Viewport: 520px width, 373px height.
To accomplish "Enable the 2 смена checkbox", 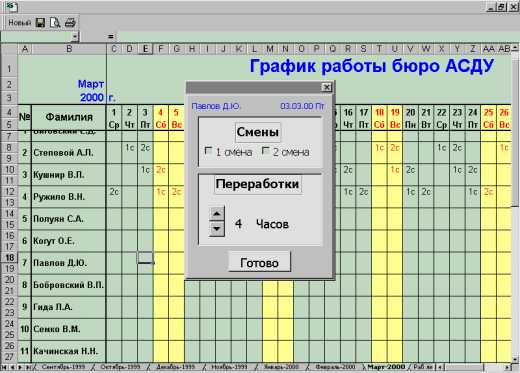I will (266, 151).
